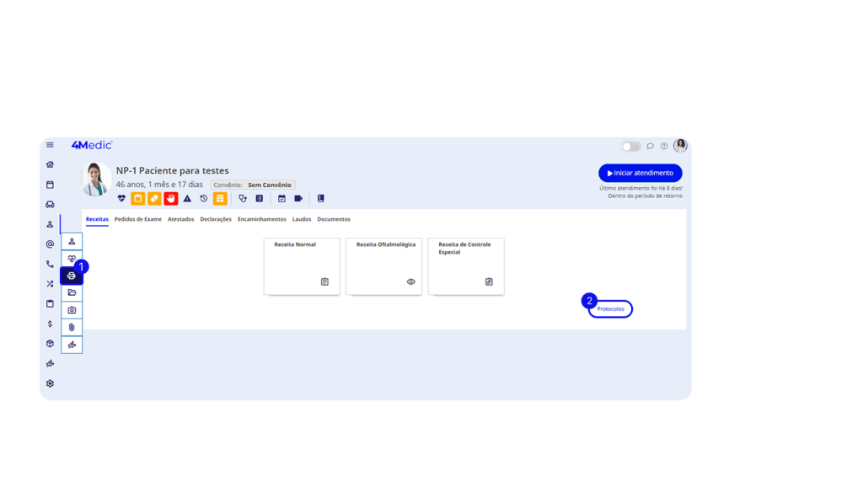Open the hamburger menu beside the 4Medic logo
Viewport: 863px width, 504px height.
tap(50, 146)
